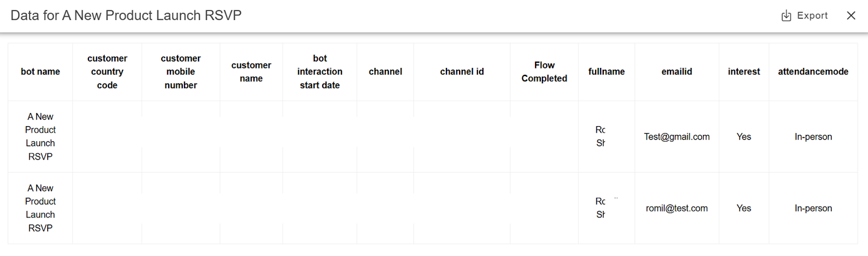
Task: Select the channel column header
Action: click(x=386, y=72)
